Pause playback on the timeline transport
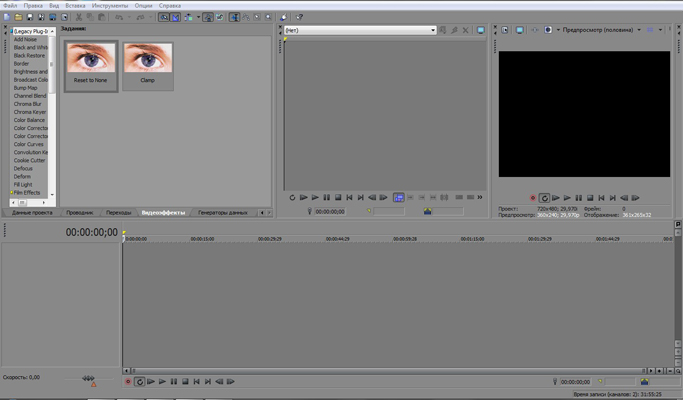Viewport: 683px width, 400px height. pos(174,382)
